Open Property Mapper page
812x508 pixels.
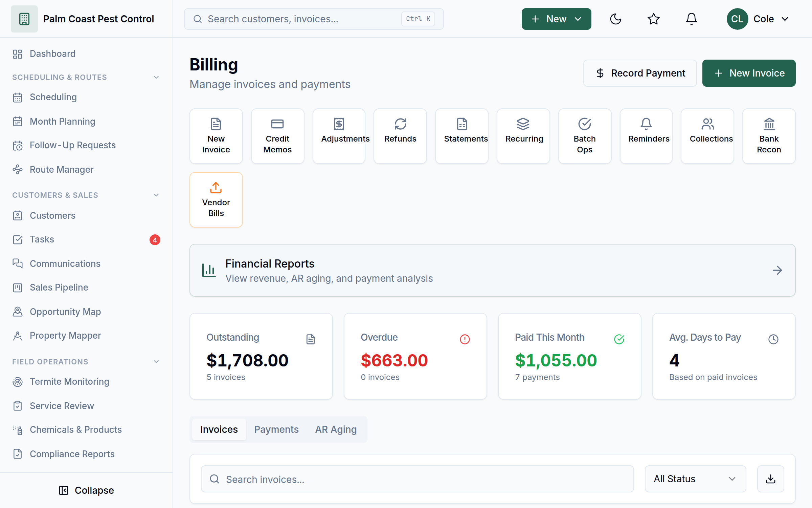click(86, 336)
